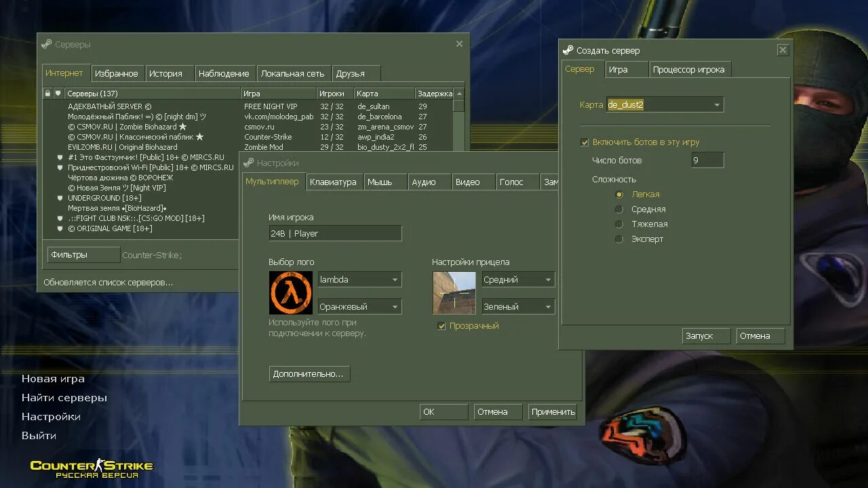Open the Мышь settings tab
This screenshot has width=868, height=488.
[x=386, y=182]
